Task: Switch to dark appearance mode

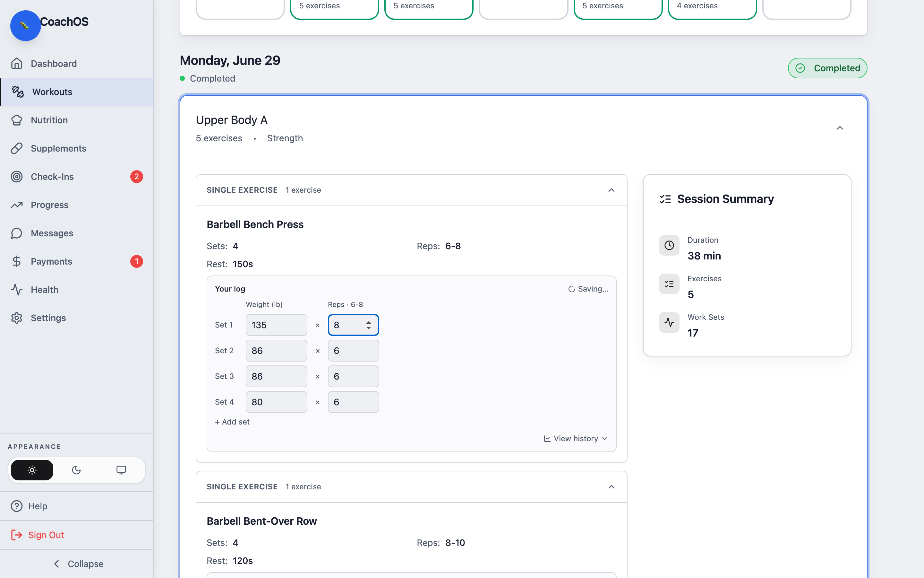Action: click(76, 470)
